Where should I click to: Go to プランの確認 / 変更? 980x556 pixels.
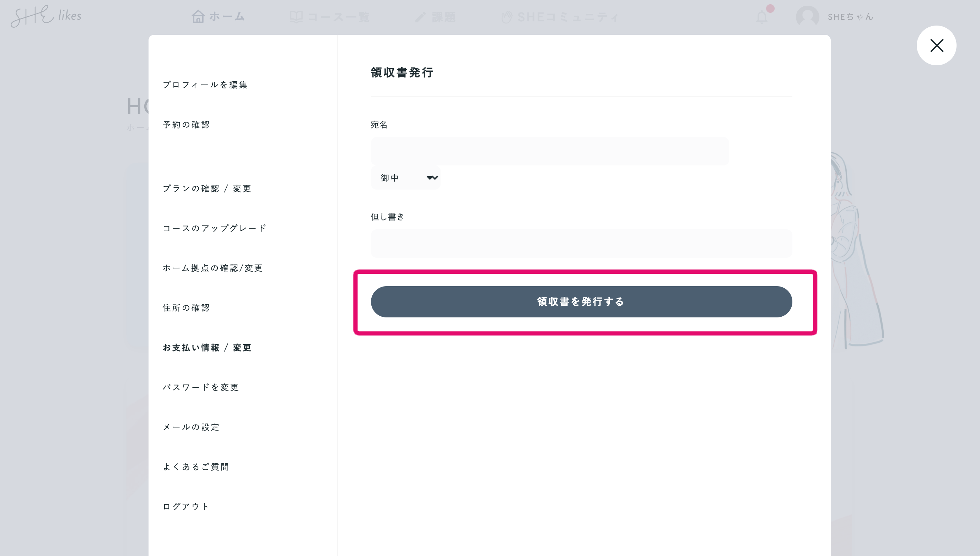(207, 188)
